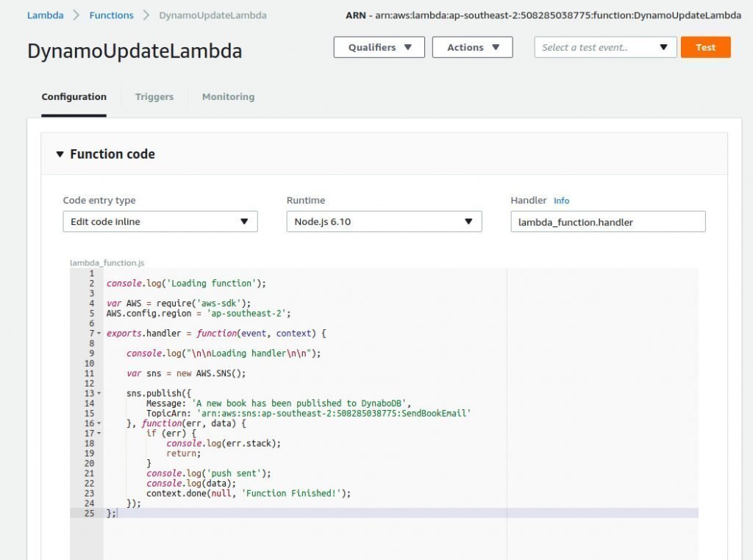This screenshot has height=560, width=753.
Task: Collapse the Function code section triangle
Action: [60, 154]
